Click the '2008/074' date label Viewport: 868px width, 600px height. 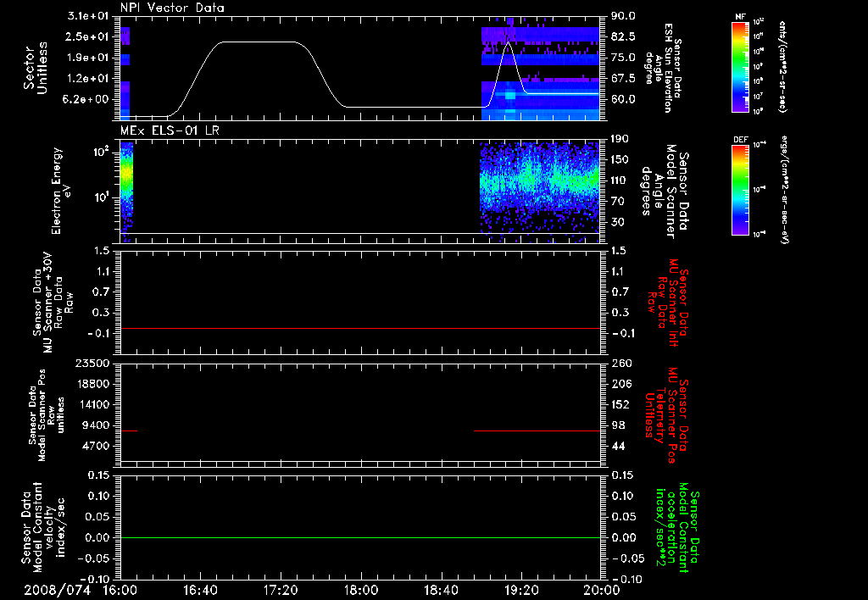tap(57, 590)
